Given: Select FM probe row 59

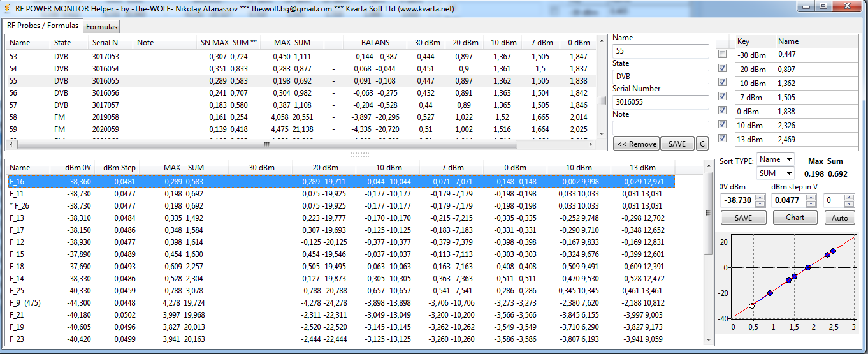Looking at the screenshot, I should [x=301, y=129].
